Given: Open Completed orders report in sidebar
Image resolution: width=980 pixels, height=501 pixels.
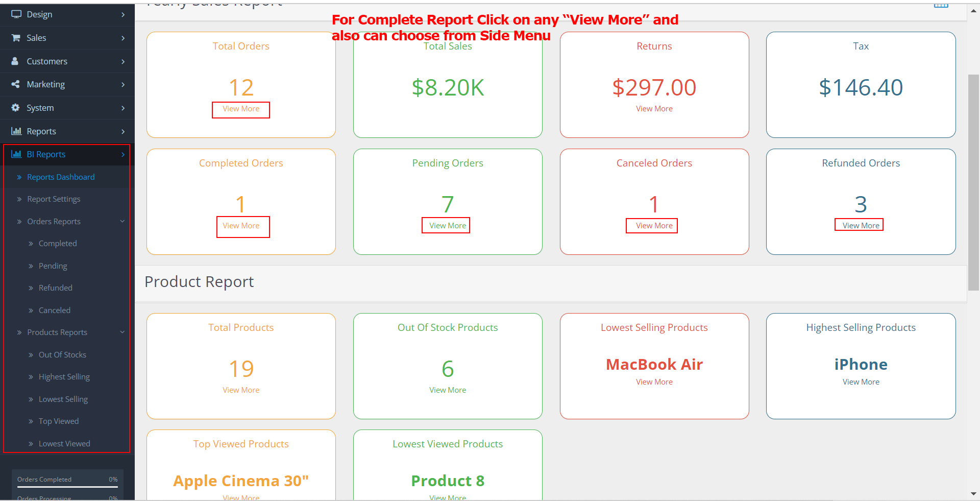Looking at the screenshot, I should tap(58, 244).
